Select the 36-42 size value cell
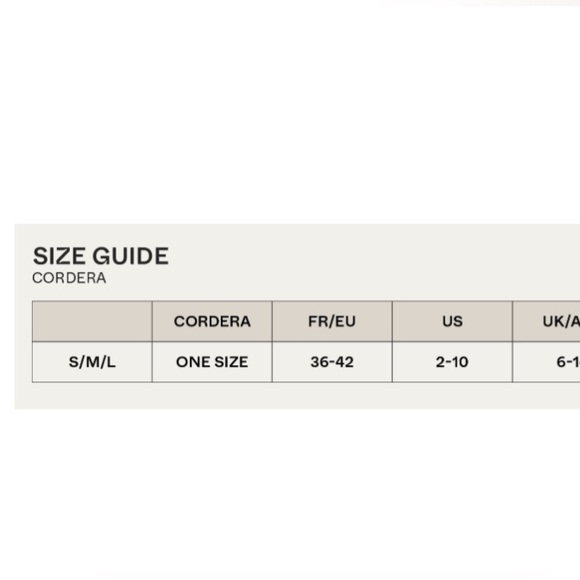Image resolution: width=580 pixels, height=580 pixels. click(332, 362)
